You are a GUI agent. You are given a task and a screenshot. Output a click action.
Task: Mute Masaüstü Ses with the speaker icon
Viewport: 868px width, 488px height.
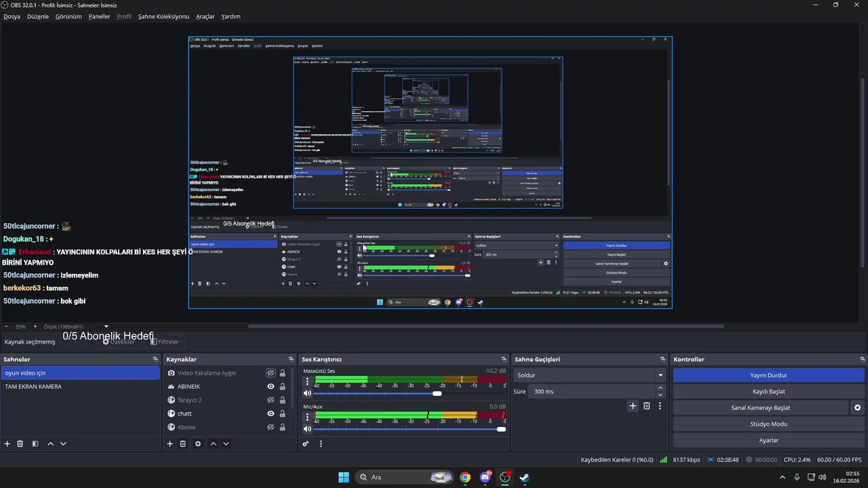(307, 393)
